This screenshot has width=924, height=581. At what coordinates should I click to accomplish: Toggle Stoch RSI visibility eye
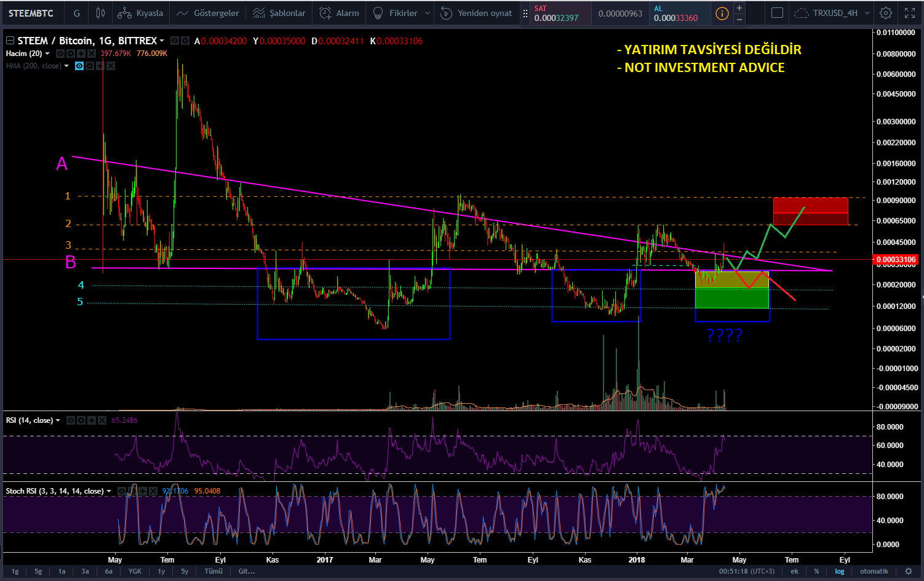[122, 491]
